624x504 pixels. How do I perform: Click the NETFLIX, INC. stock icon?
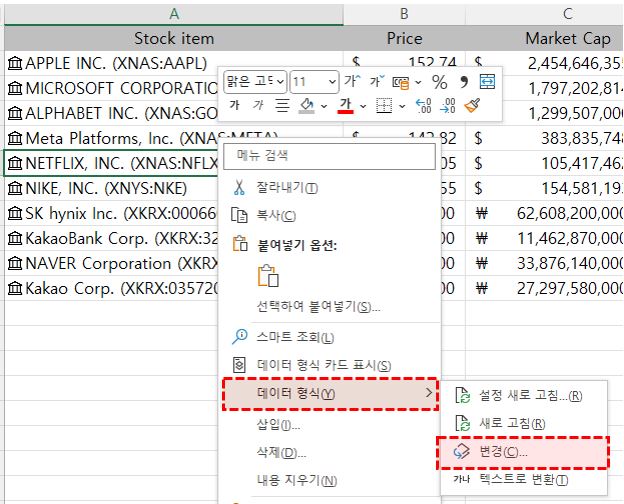[x=15, y=163]
